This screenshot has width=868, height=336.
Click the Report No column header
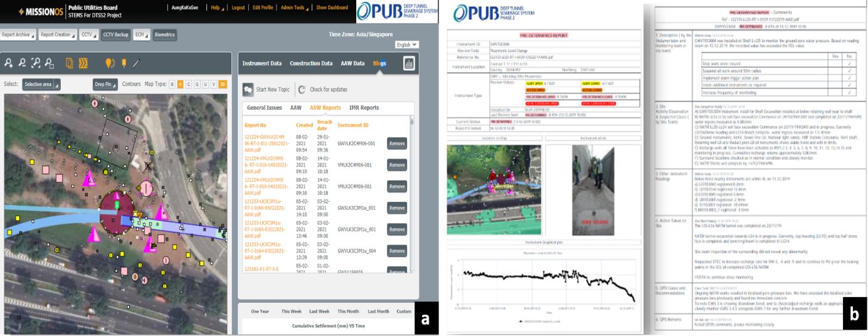[x=255, y=125]
